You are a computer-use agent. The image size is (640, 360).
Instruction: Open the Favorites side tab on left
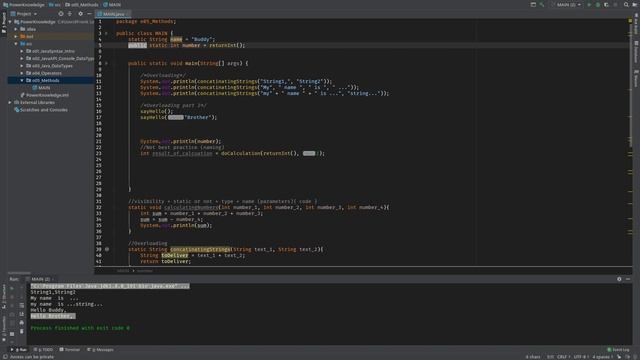tap(4, 329)
